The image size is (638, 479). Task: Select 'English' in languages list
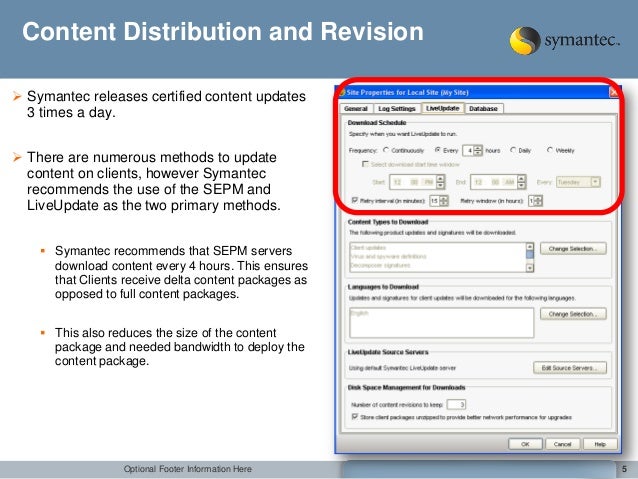359,313
